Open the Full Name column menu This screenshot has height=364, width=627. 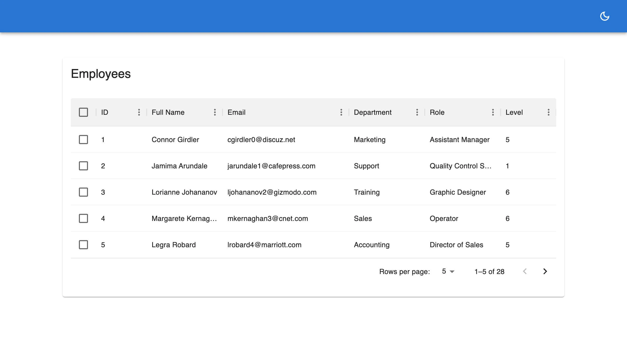click(215, 112)
